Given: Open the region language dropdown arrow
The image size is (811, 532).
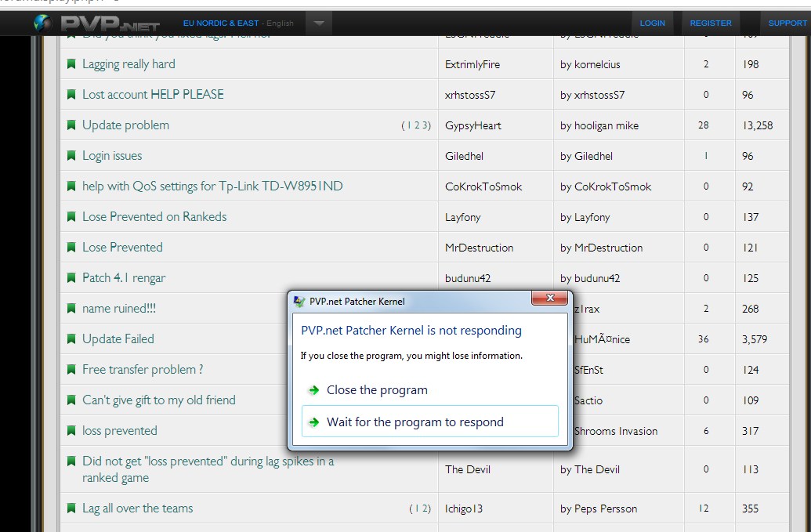Looking at the screenshot, I should [319, 24].
